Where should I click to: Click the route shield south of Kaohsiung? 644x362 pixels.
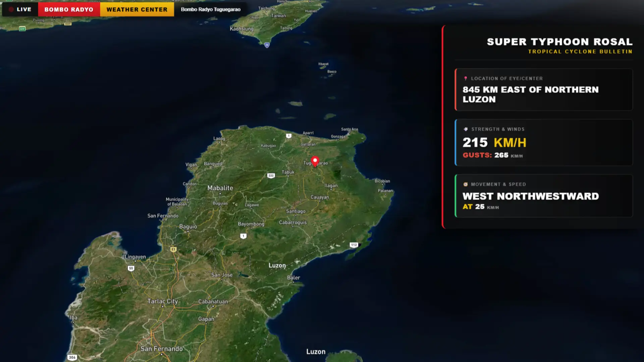point(267,45)
